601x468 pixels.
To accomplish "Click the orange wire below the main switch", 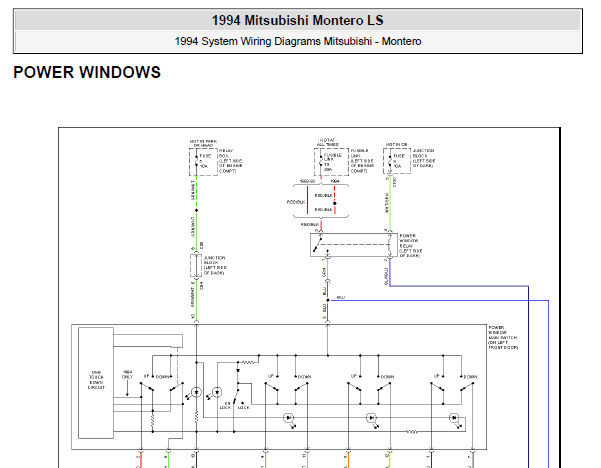I will coord(348,460).
